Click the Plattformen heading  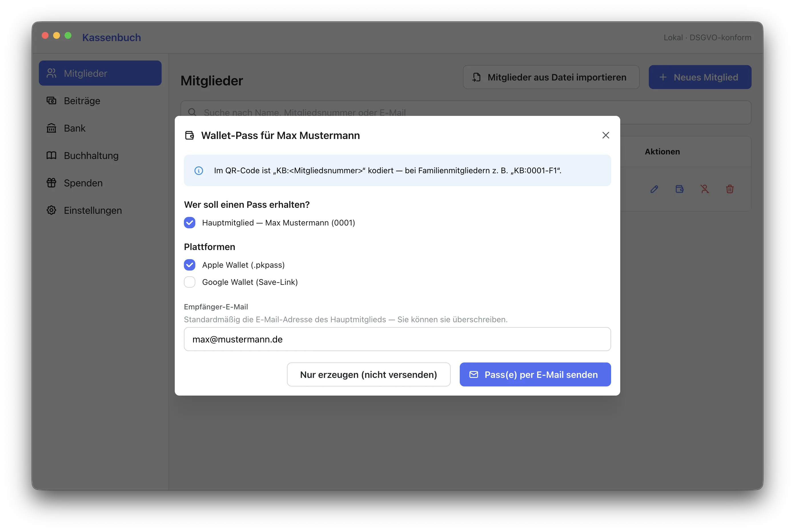pyautogui.click(x=209, y=247)
